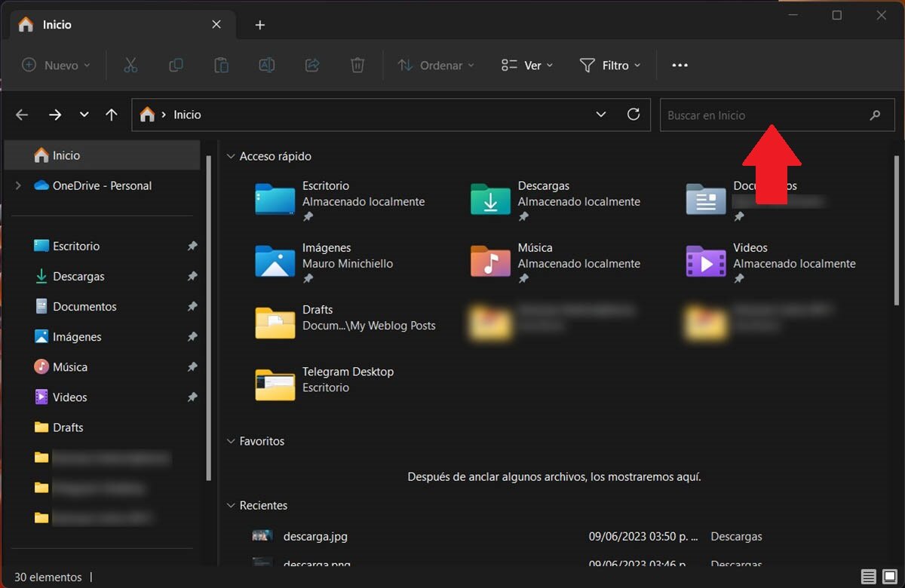
Task: Switch to details view in status bar
Action: point(869,577)
